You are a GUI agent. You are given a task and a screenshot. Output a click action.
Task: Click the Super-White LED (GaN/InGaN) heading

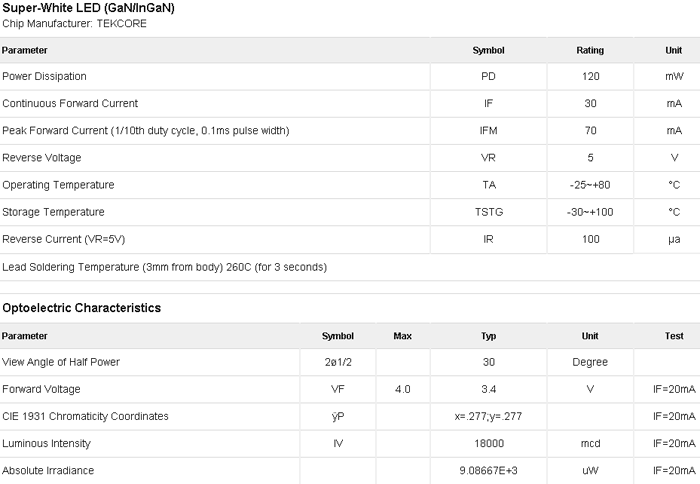88,8
